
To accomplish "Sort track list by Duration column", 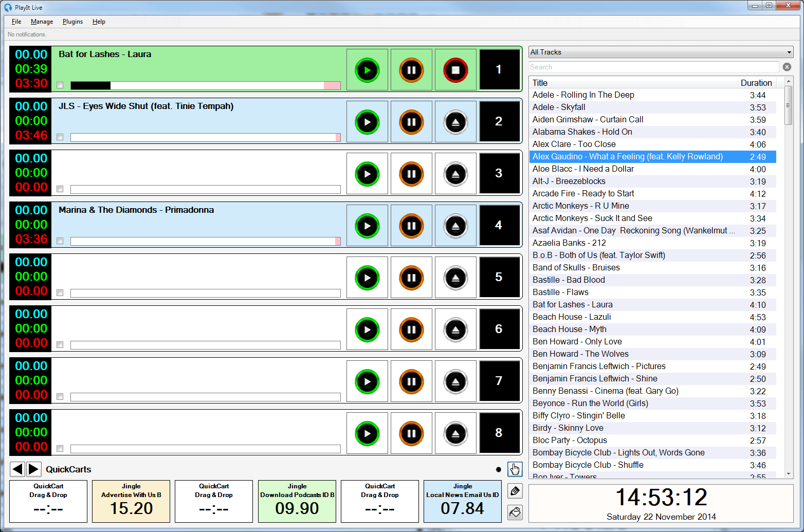I will tap(756, 83).
